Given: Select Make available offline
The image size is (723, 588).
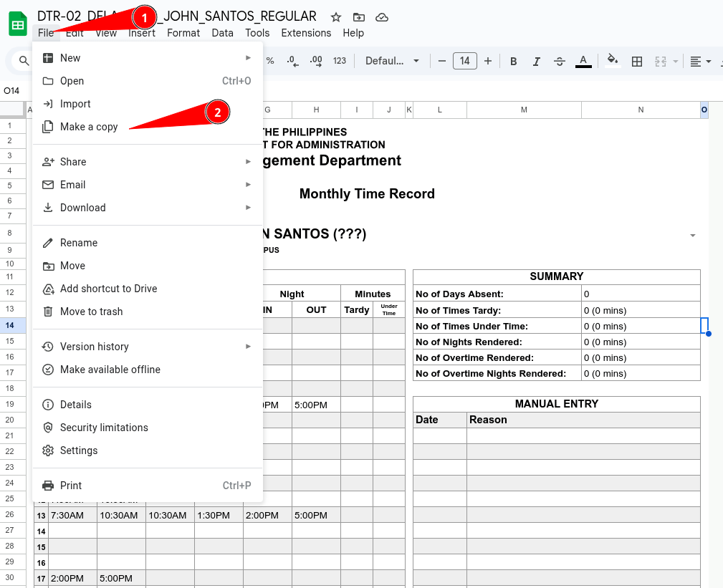Looking at the screenshot, I should [110, 370].
